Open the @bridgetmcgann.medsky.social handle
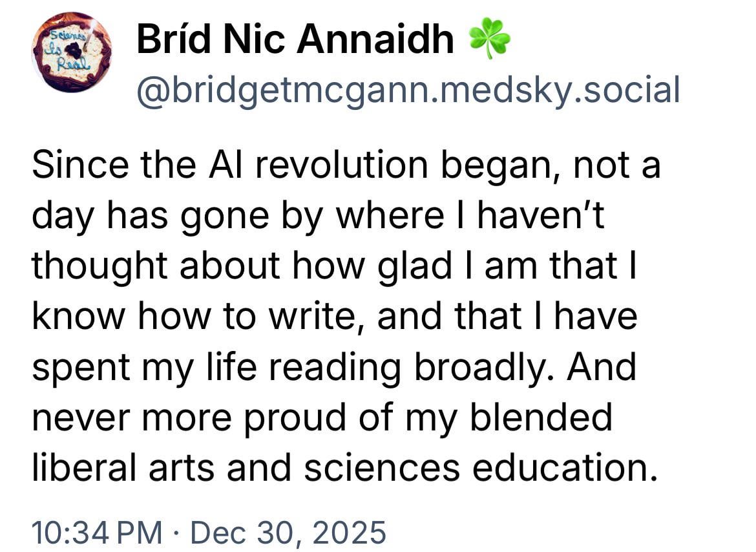 pos(408,90)
